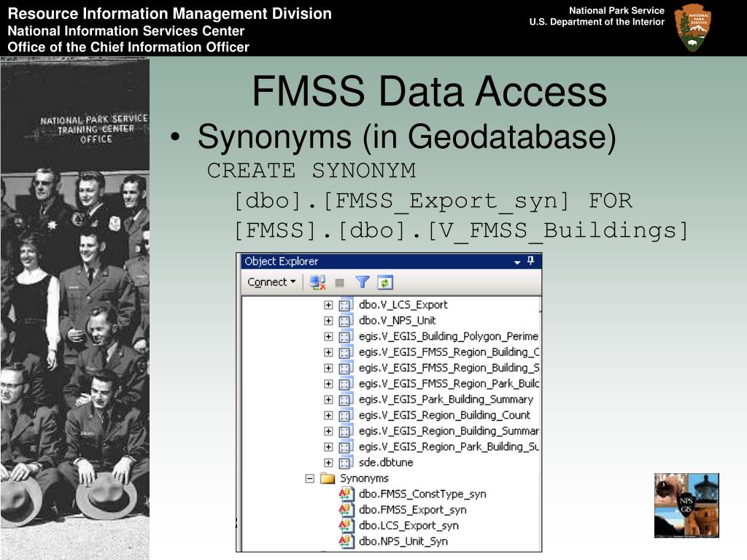747x560 pixels.
Task: Click the NPS GIS collage thumbnail
Action: click(x=686, y=505)
